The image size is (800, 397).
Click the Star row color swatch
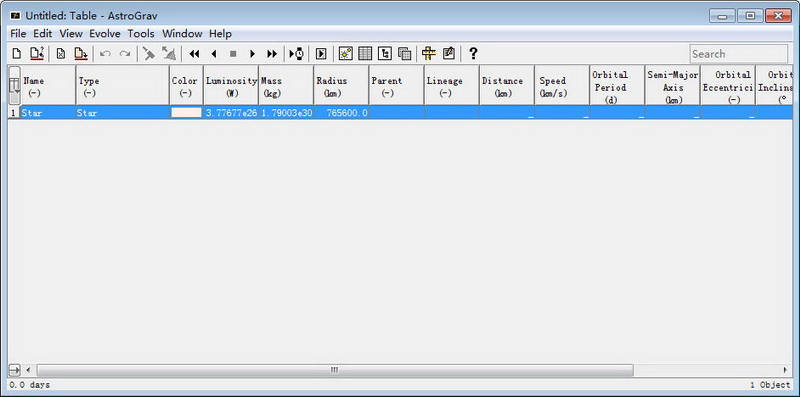(x=186, y=113)
